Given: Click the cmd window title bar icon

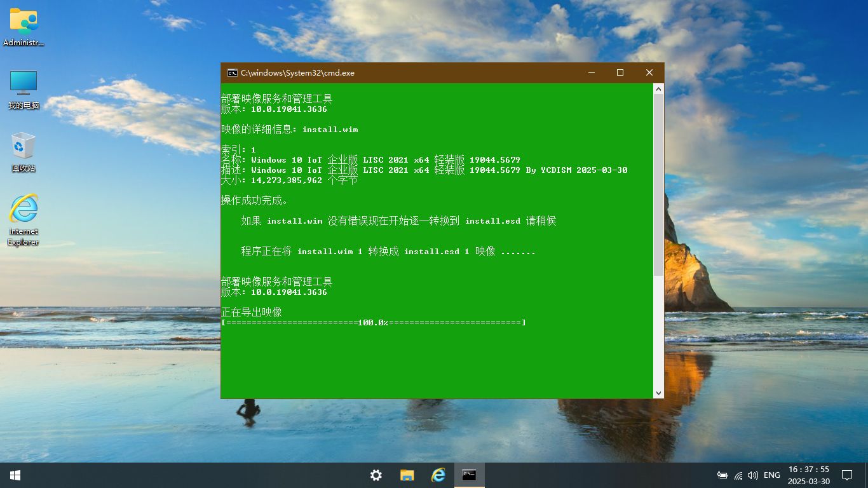Looking at the screenshot, I should [x=233, y=73].
